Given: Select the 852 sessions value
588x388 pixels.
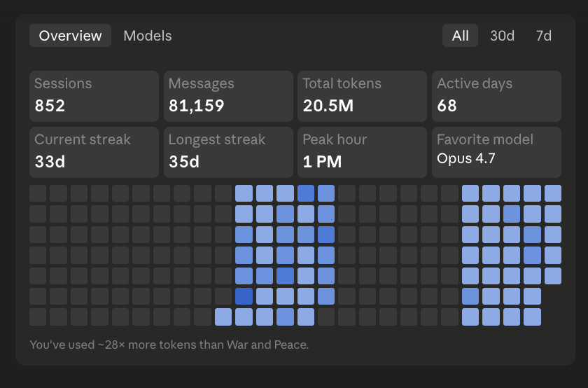Looking at the screenshot, I should coord(50,106).
